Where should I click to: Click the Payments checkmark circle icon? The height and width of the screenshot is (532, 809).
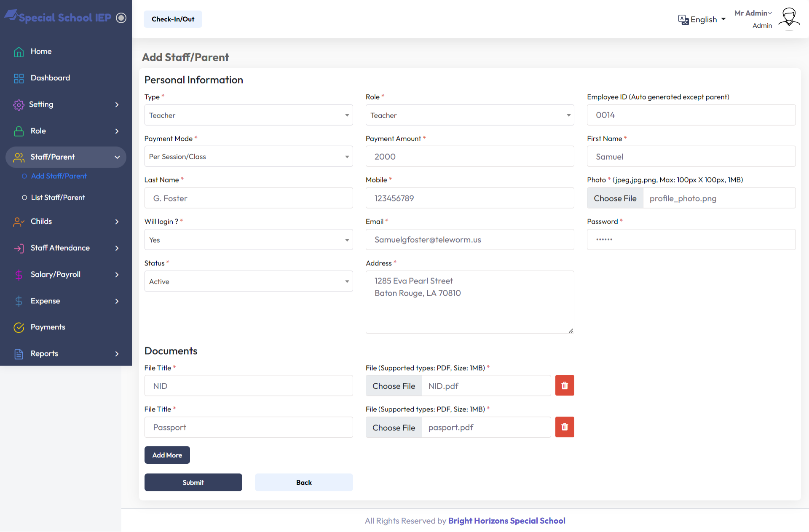19,327
